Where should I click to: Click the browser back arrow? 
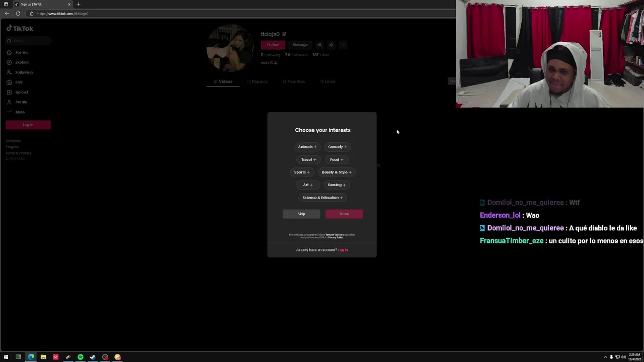[7, 14]
